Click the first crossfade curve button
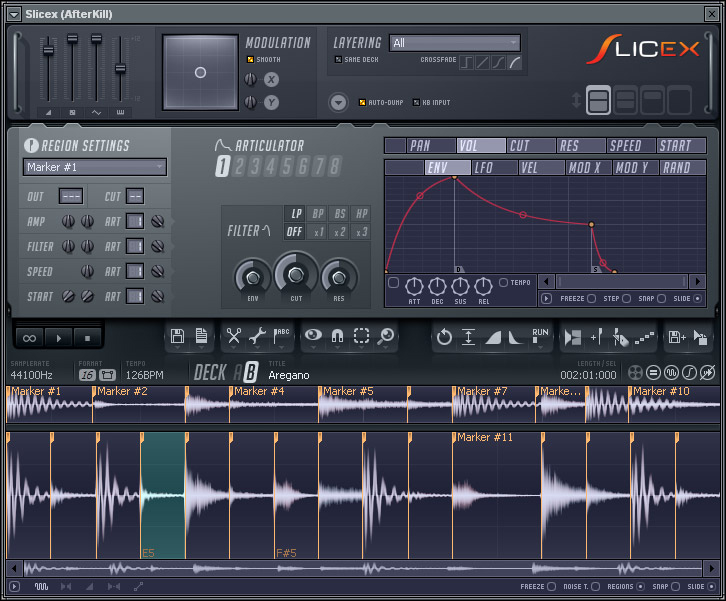 click(466, 62)
